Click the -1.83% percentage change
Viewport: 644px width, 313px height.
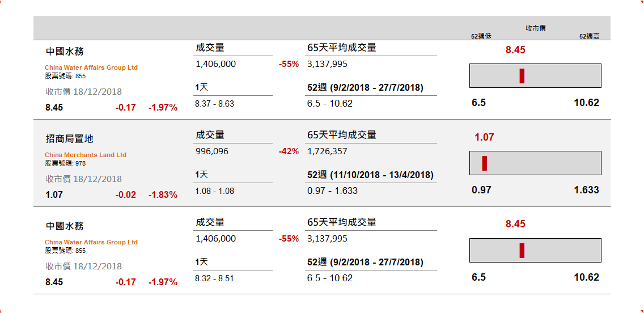pyautogui.click(x=163, y=194)
